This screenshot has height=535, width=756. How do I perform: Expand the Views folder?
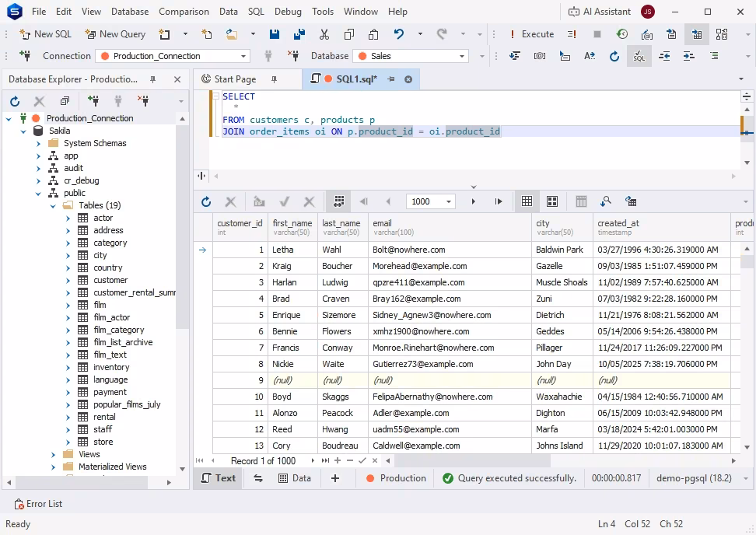tap(53, 454)
